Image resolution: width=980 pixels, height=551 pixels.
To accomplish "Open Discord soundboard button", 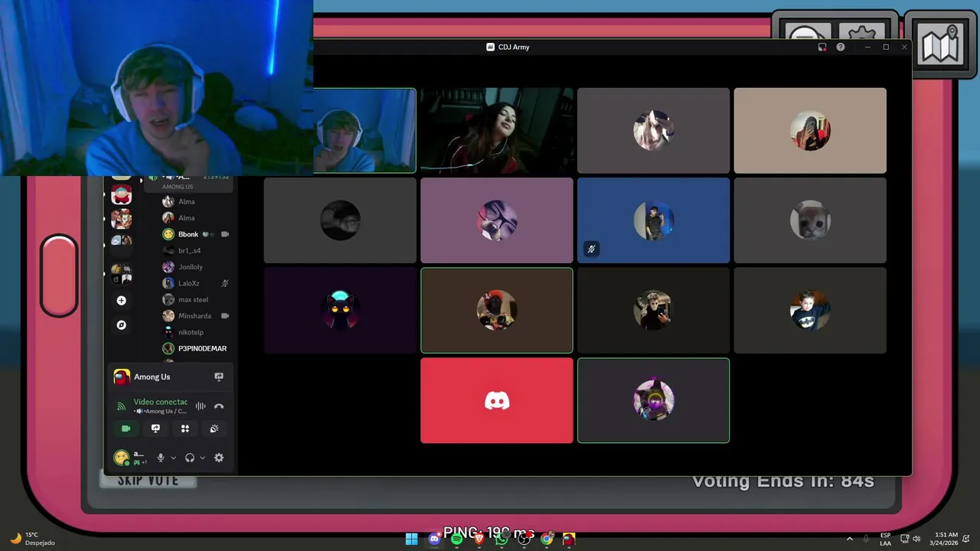I will [x=214, y=429].
